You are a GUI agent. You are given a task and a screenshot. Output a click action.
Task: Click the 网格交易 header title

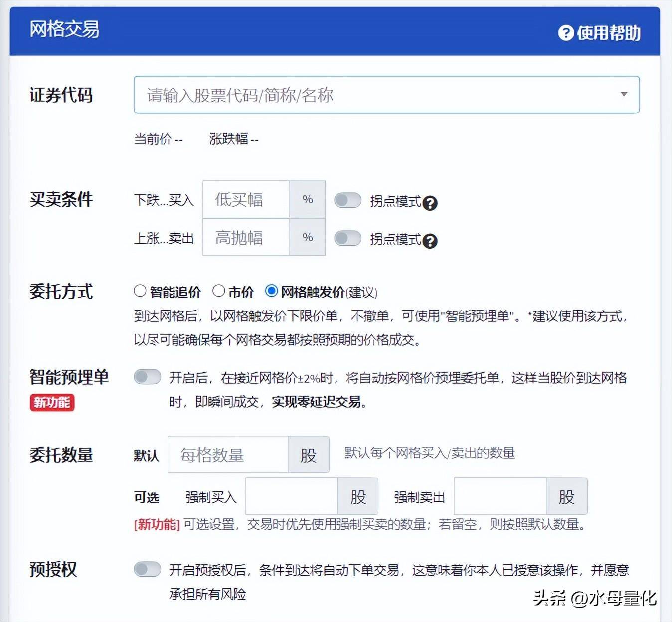pyautogui.click(x=64, y=29)
